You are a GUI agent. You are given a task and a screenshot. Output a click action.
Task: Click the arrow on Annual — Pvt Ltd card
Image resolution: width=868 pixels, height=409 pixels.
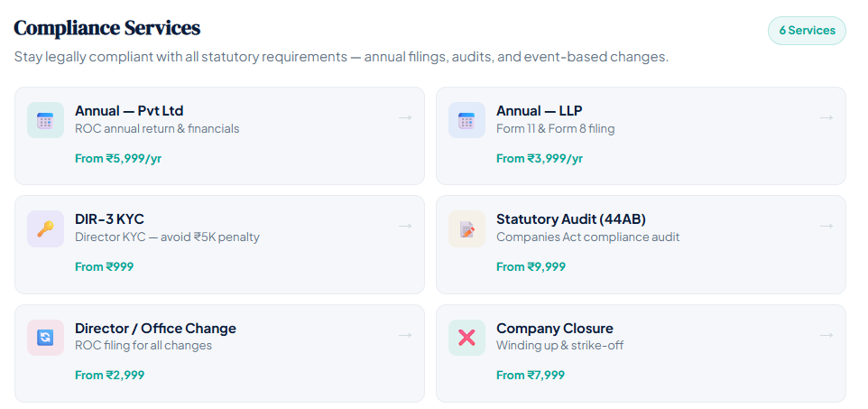click(405, 117)
